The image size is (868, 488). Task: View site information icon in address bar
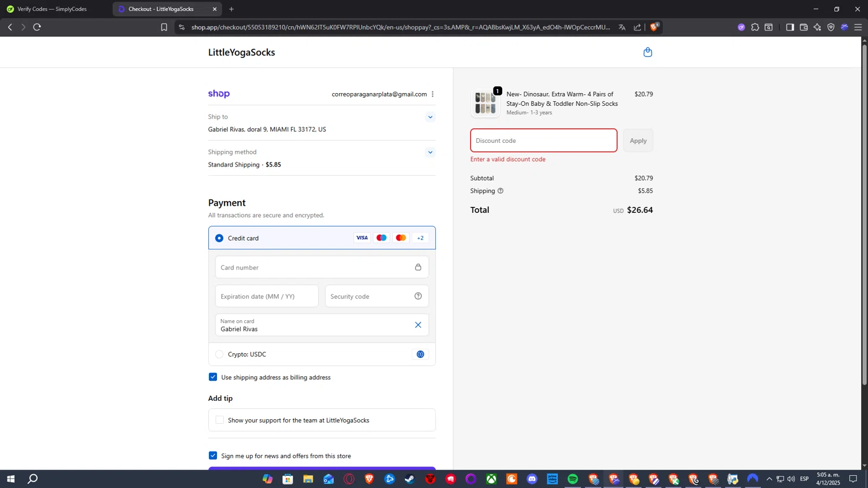coord(182,27)
